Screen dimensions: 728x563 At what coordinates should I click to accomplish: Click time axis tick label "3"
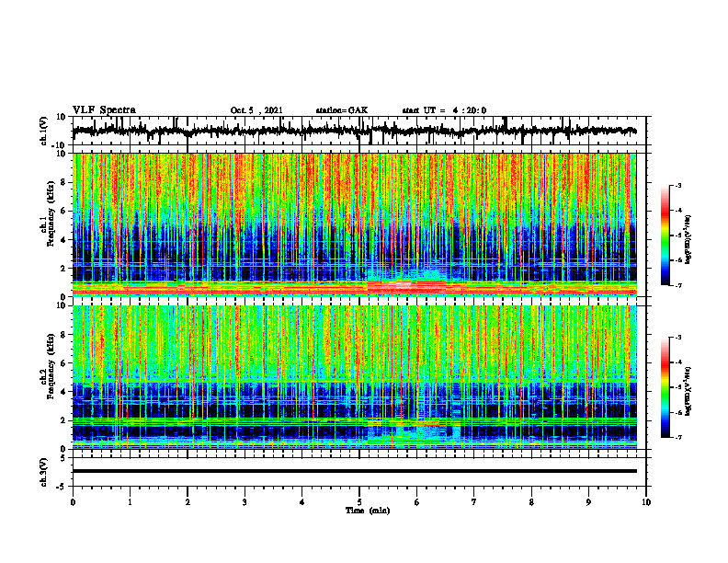(245, 502)
